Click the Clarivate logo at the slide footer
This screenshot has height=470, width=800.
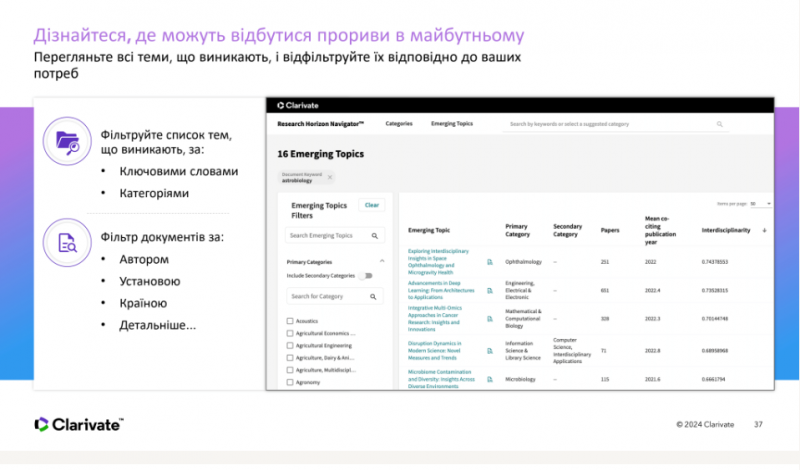click(x=79, y=425)
